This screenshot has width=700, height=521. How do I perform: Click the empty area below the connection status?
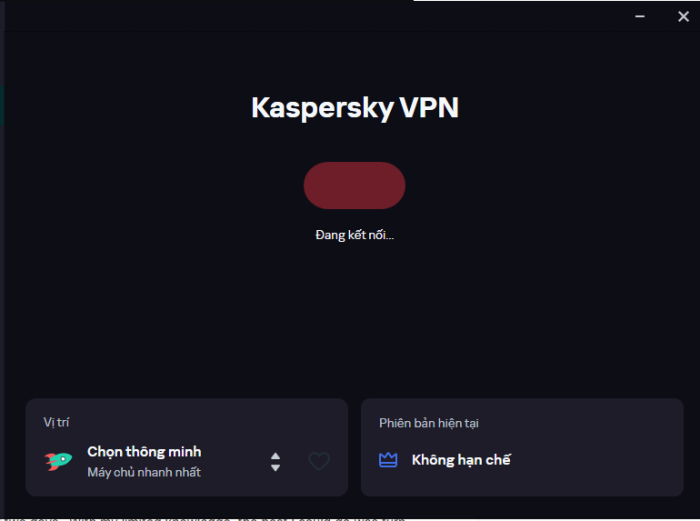point(354,320)
